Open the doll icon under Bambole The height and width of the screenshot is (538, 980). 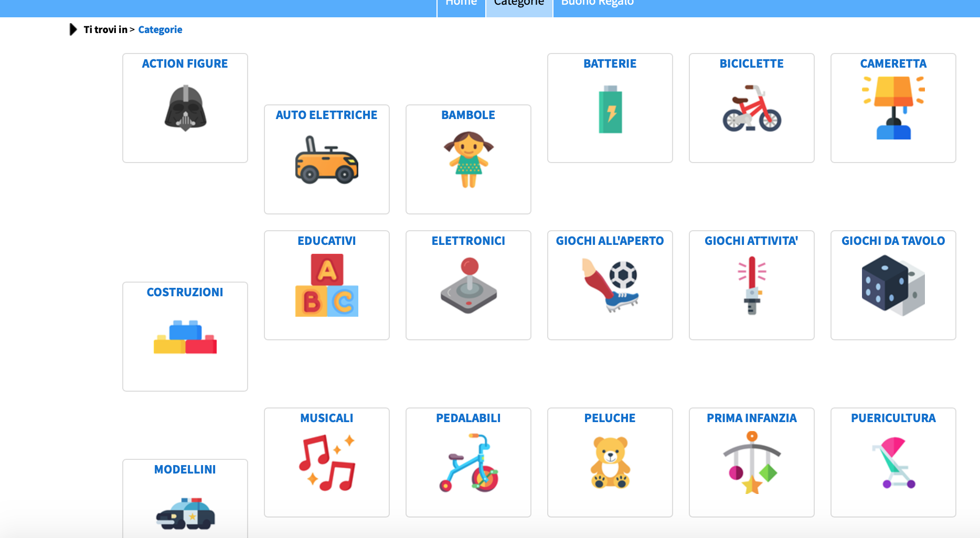[x=468, y=159]
